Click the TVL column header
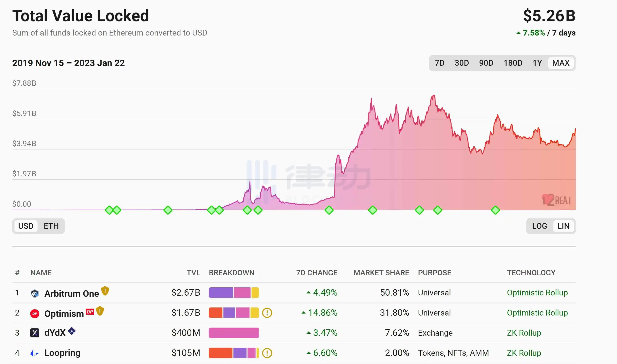 193,273
